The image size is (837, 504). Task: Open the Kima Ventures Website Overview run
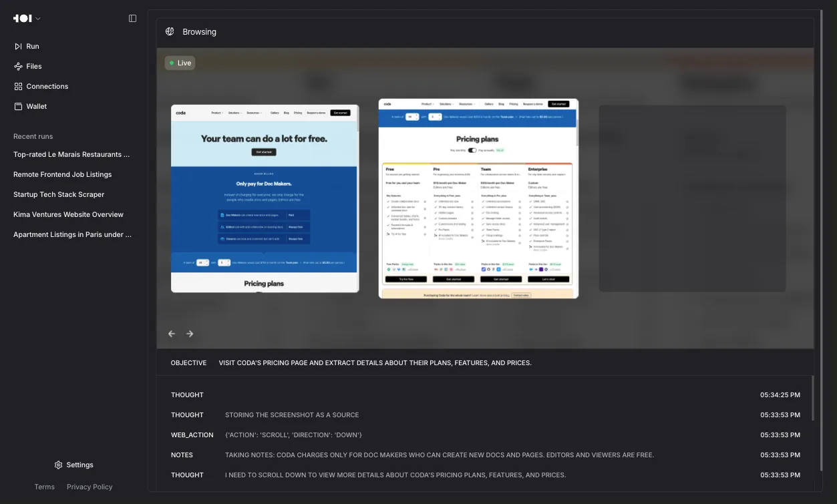pos(69,214)
